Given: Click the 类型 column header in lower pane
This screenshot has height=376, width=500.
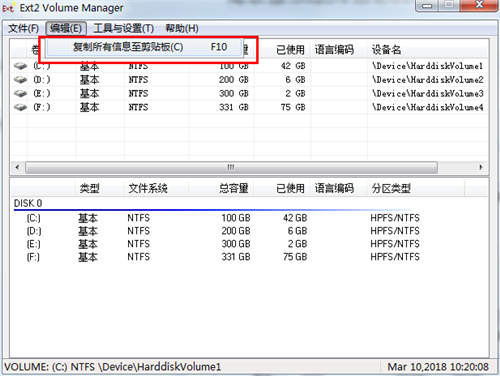Looking at the screenshot, I should coord(100,188).
